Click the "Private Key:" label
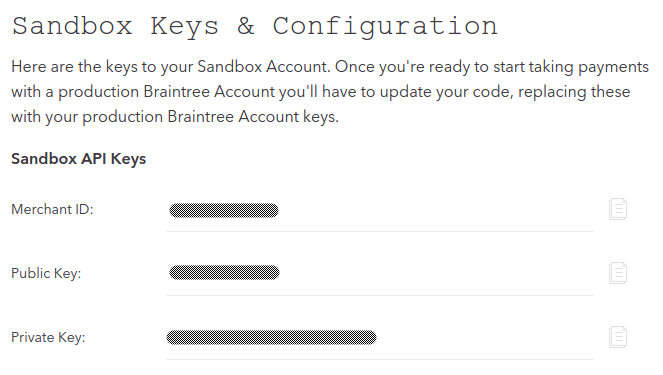663x375 pixels. [x=48, y=337]
